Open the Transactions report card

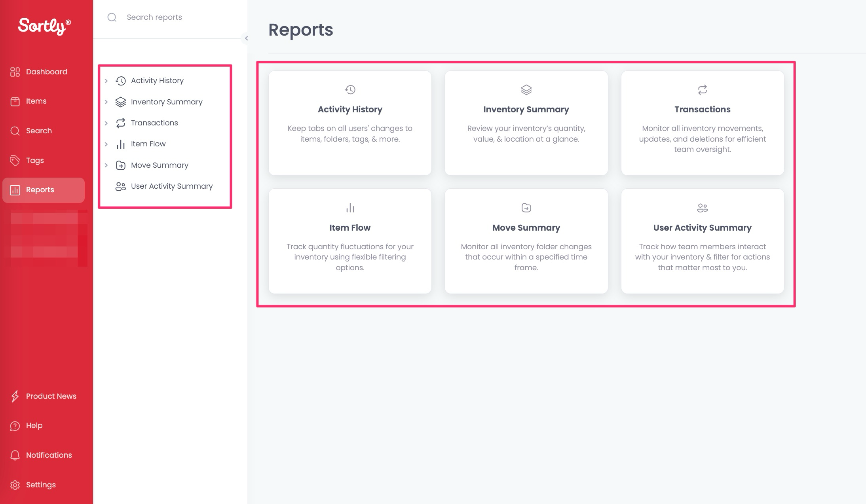point(702,123)
